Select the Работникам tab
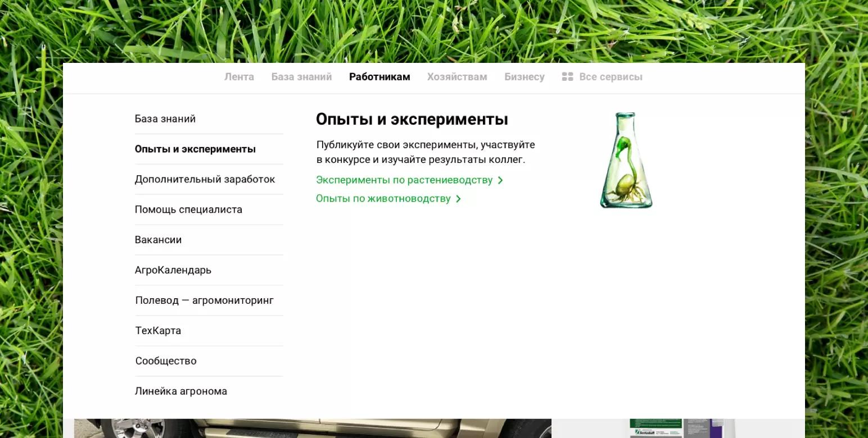Screen dimensions: 868x438 point(379,77)
